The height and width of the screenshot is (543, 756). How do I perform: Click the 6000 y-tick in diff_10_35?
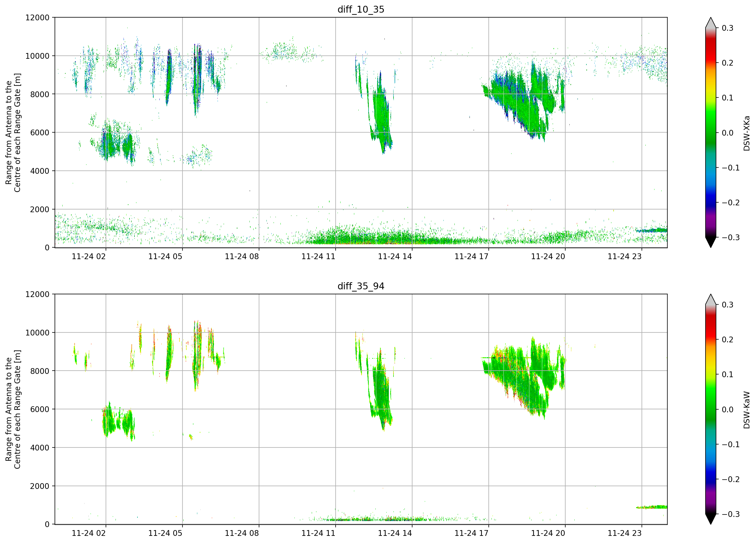[40, 133]
